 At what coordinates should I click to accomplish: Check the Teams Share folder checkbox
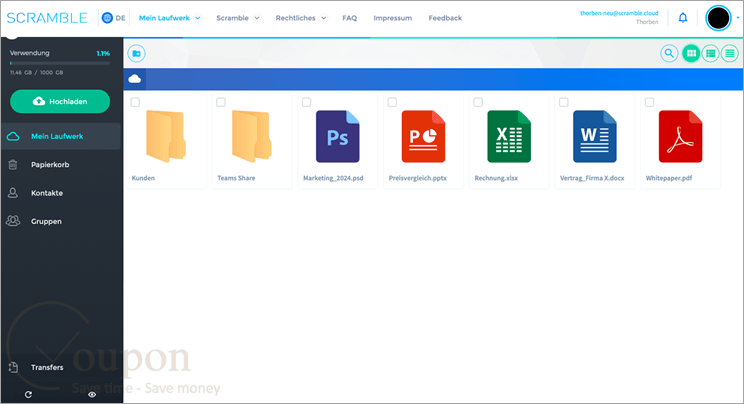click(221, 102)
